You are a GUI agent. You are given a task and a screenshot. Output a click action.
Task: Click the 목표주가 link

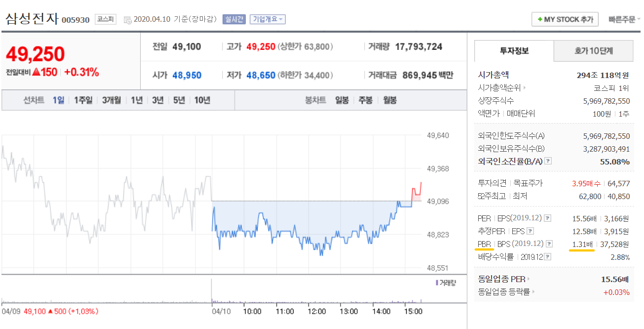(529, 183)
